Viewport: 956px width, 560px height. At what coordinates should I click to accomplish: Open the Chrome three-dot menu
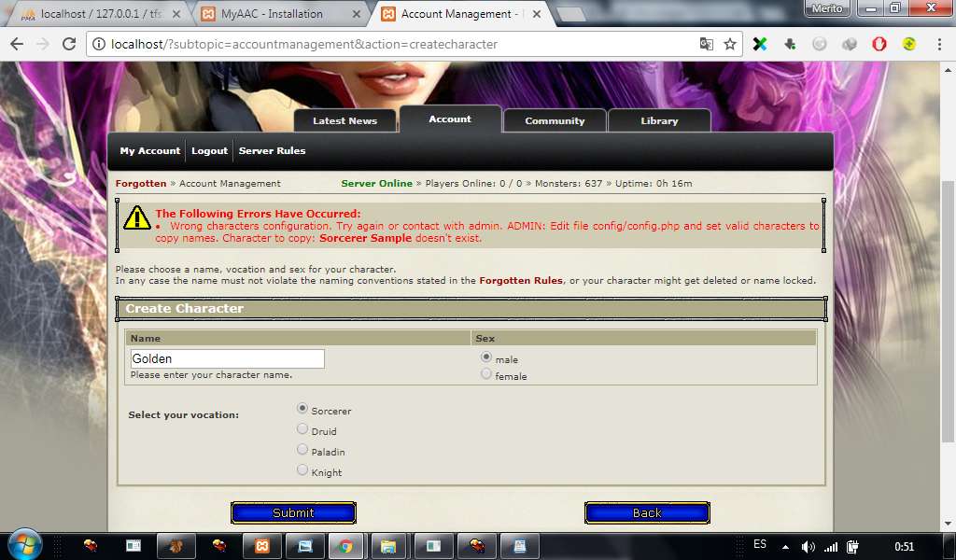pyautogui.click(x=939, y=44)
